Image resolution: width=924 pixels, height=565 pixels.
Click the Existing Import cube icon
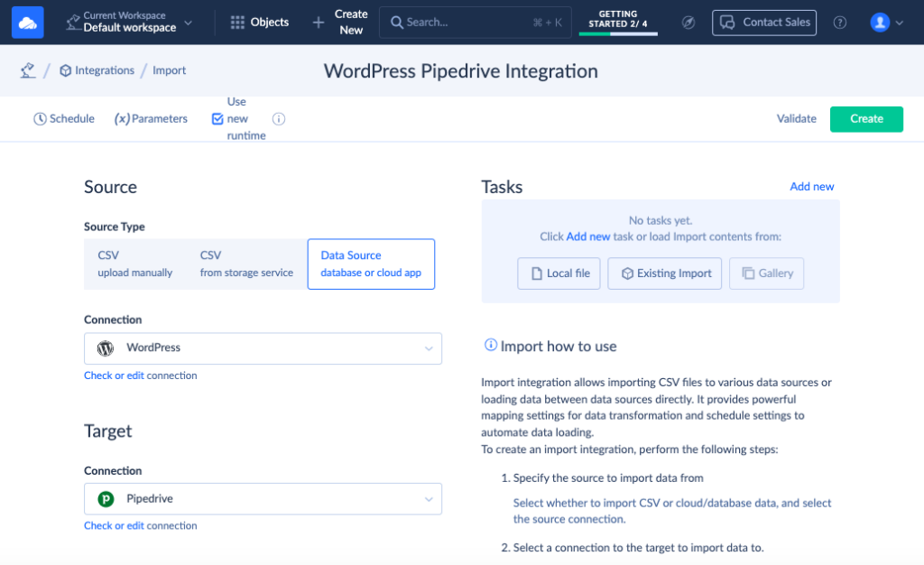coord(627,273)
